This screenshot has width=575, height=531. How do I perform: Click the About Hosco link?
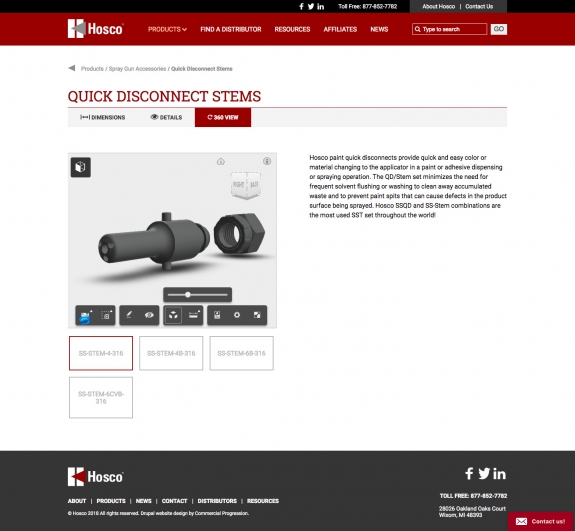[x=438, y=6]
